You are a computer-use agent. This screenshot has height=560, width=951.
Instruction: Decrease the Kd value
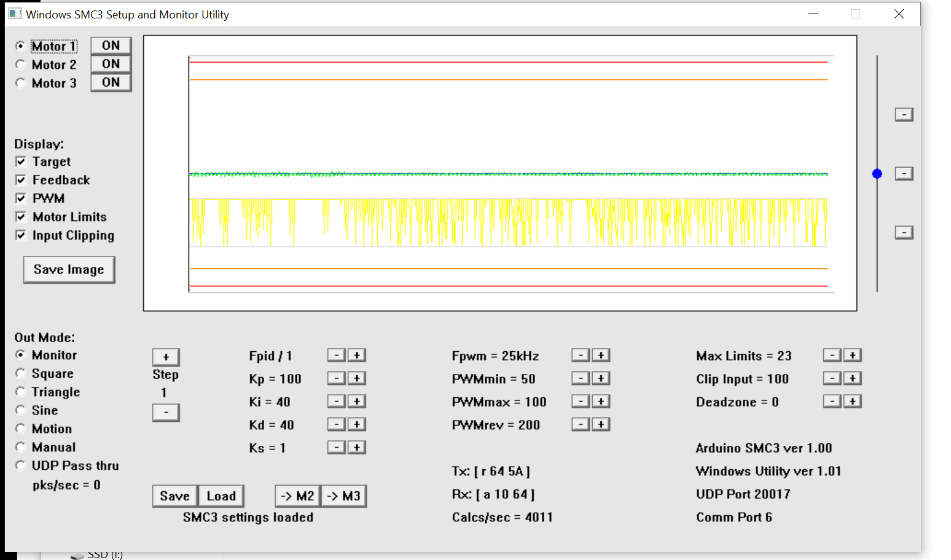(336, 424)
